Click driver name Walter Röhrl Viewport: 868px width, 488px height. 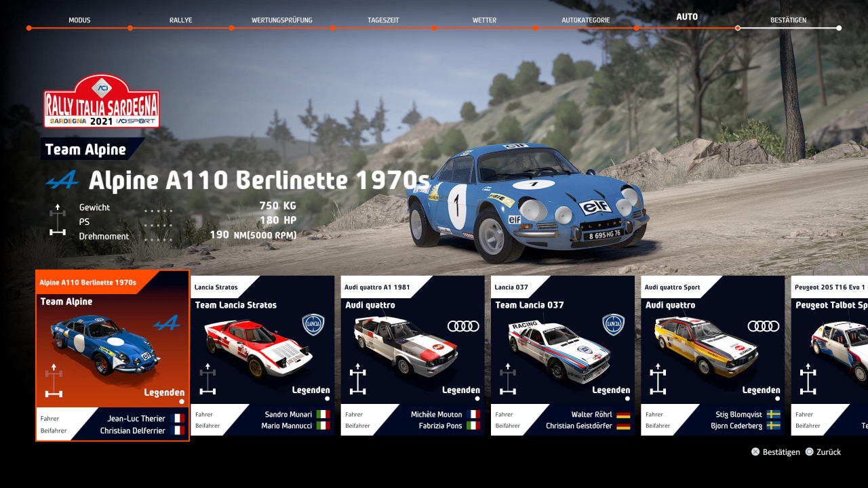(x=592, y=414)
